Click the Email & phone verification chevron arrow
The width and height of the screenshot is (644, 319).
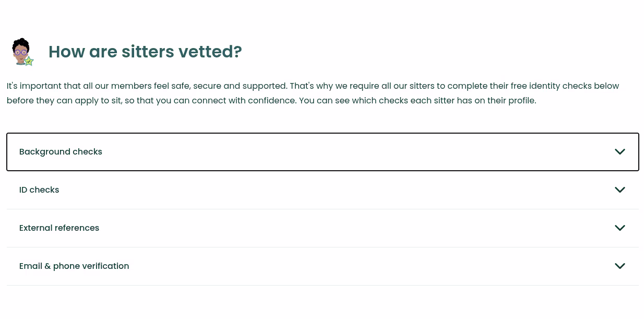click(x=619, y=266)
